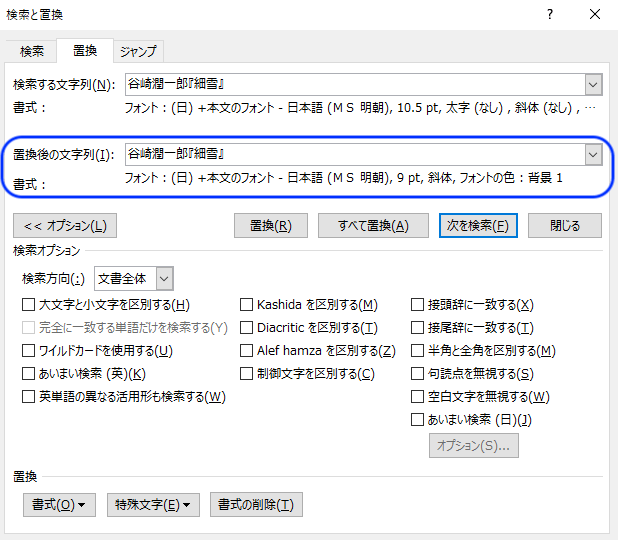Check 制御文字を区別する option

247,374
